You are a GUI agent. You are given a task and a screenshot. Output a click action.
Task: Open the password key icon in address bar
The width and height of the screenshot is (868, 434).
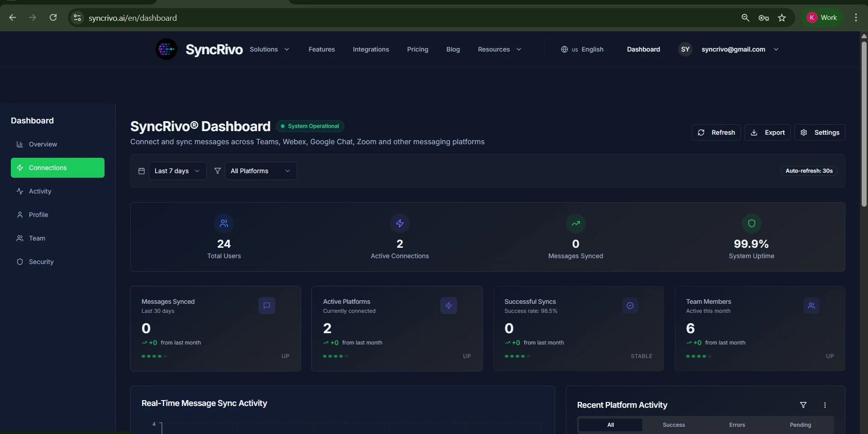[764, 18]
